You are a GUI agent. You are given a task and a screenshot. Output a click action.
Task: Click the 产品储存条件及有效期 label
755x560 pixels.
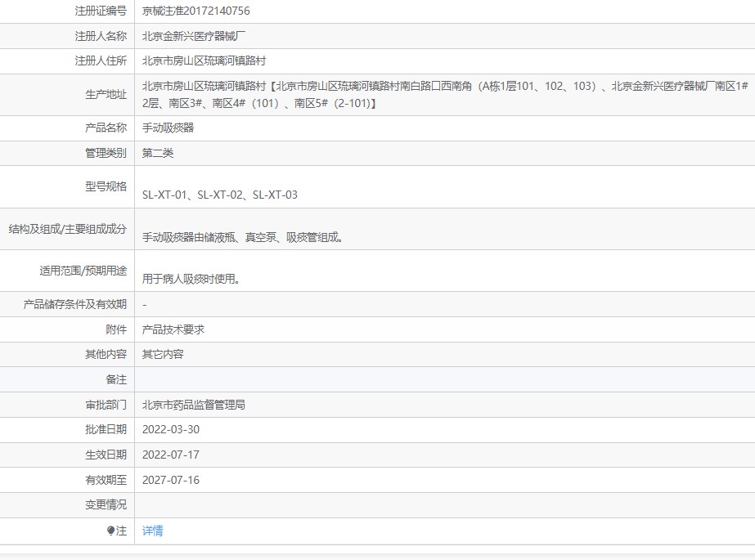(x=75, y=304)
